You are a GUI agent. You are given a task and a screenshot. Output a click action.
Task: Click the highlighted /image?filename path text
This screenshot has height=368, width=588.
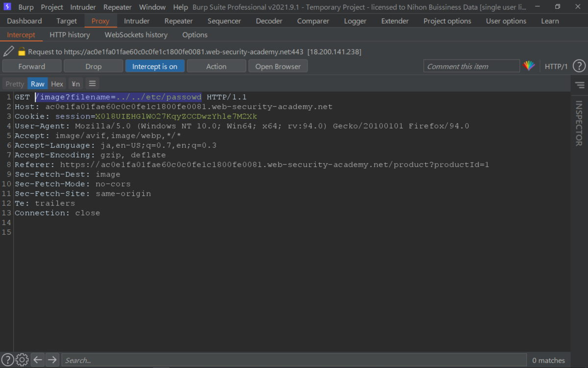pos(119,97)
